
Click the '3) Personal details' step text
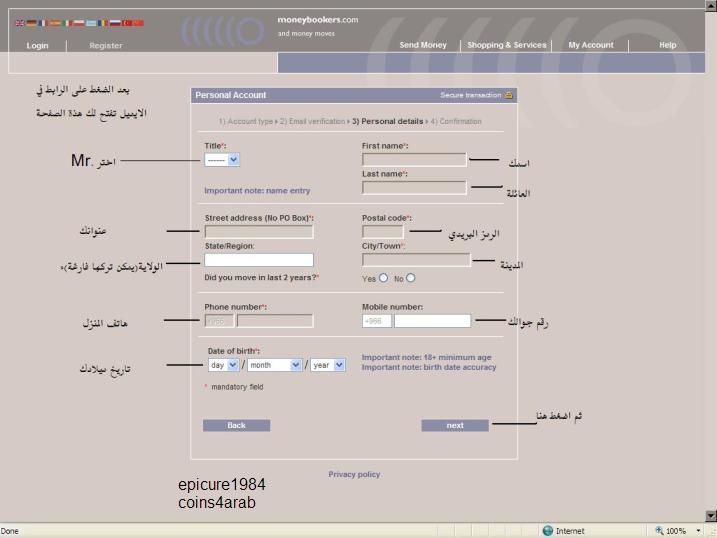(x=388, y=121)
